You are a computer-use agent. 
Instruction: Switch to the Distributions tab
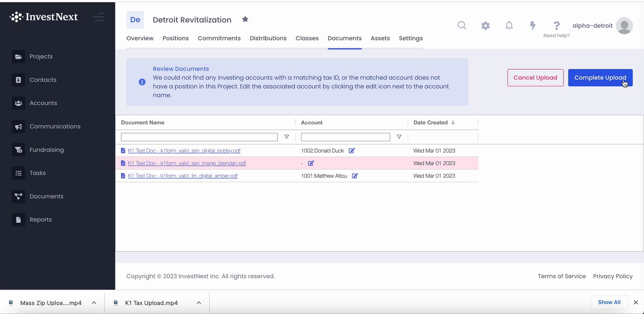click(x=268, y=38)
